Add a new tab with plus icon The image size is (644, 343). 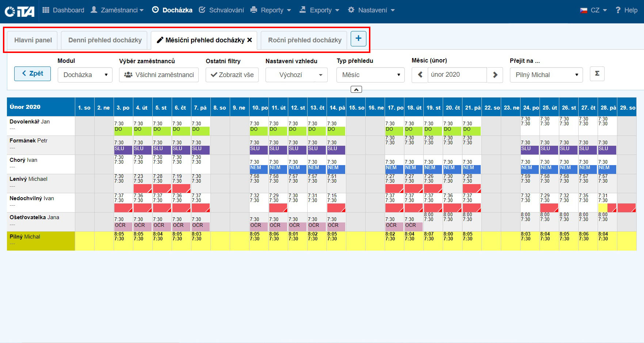point(358,39)
